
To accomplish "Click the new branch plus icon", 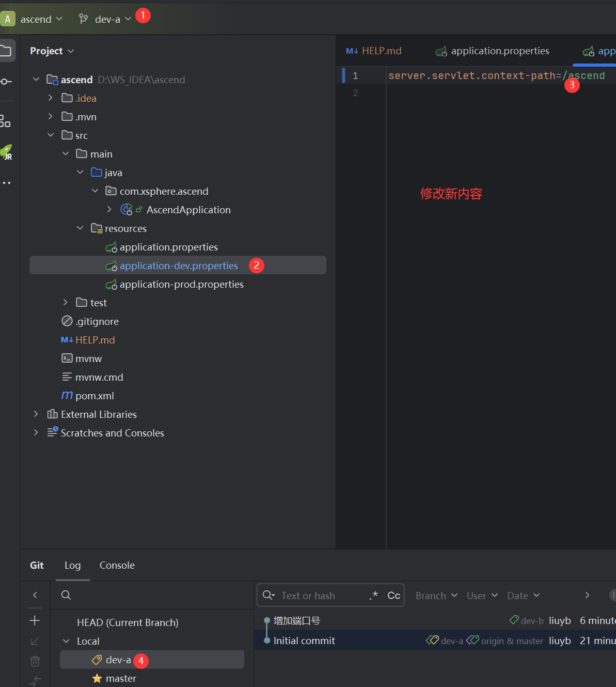I will tap(35, 620).
